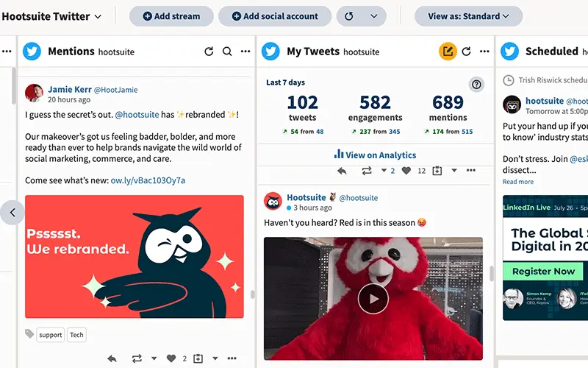The height and width of the screenshot is (368, 588).
Task: Click Read more on the scheduled post
Action: [x=518, y=182]
